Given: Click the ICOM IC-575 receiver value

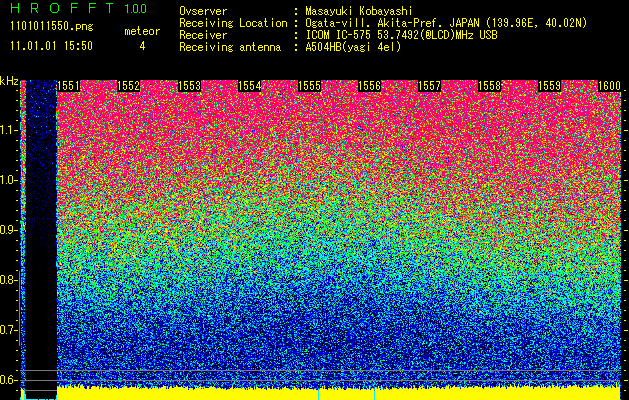Looking at the screenshot, I should click(401, 35).
